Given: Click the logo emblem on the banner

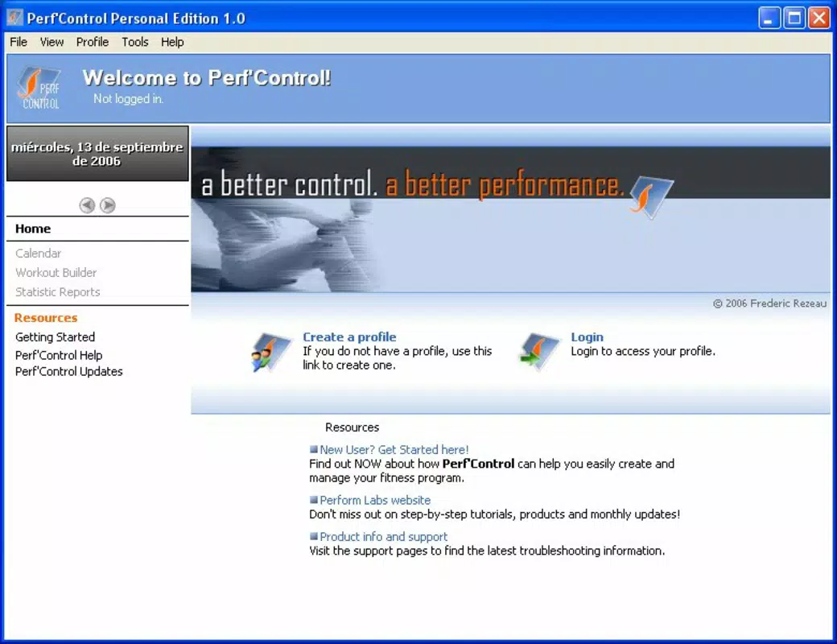Looking at the screenshot, I should coord(652,196).
